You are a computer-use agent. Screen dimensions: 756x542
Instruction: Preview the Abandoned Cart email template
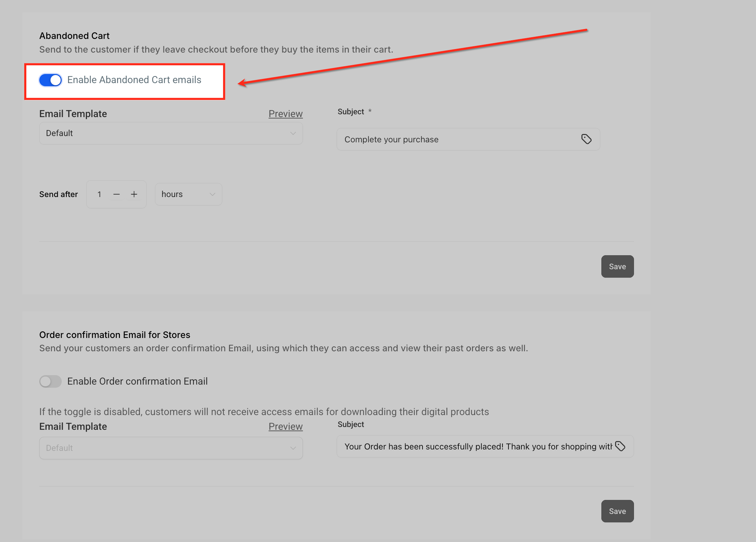(x=285, y=114)
